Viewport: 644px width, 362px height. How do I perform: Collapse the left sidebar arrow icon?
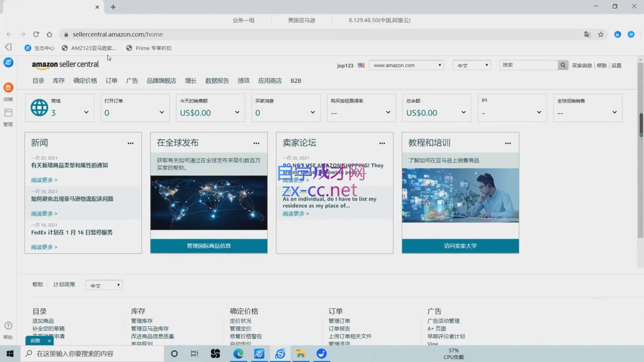[8, 47]
